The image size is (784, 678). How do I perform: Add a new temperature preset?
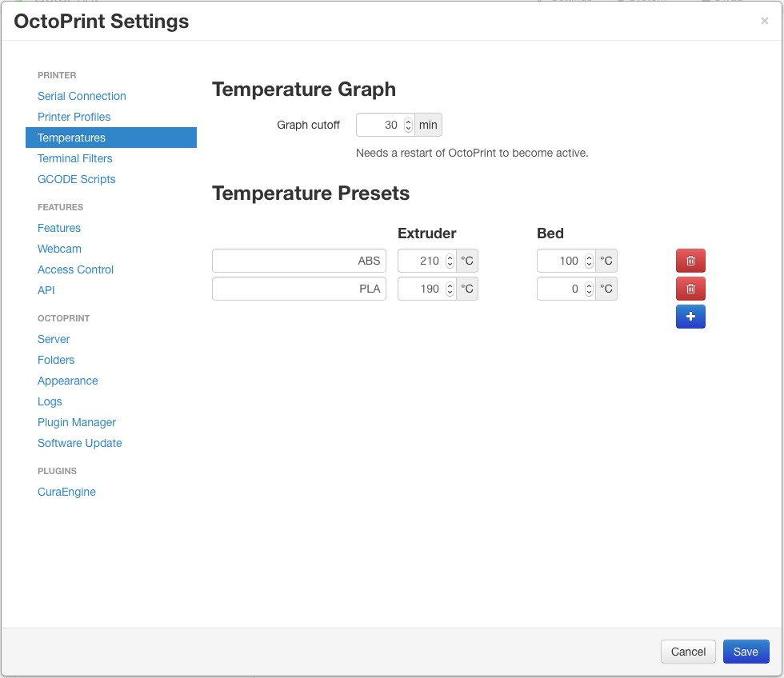pyautogui.click(x=690, y=317)
